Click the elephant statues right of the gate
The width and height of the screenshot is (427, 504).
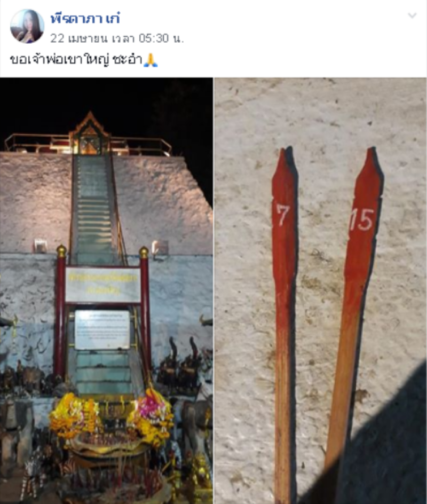click(x=180, y=363)
